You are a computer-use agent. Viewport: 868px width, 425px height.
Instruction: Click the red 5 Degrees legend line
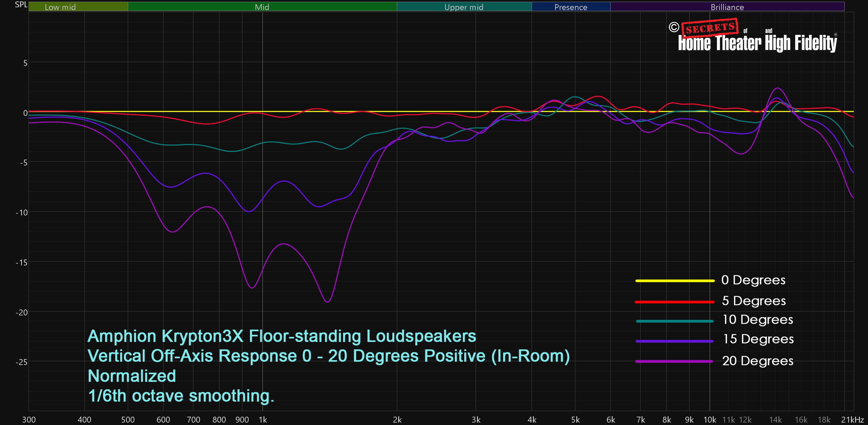(675, 302)
